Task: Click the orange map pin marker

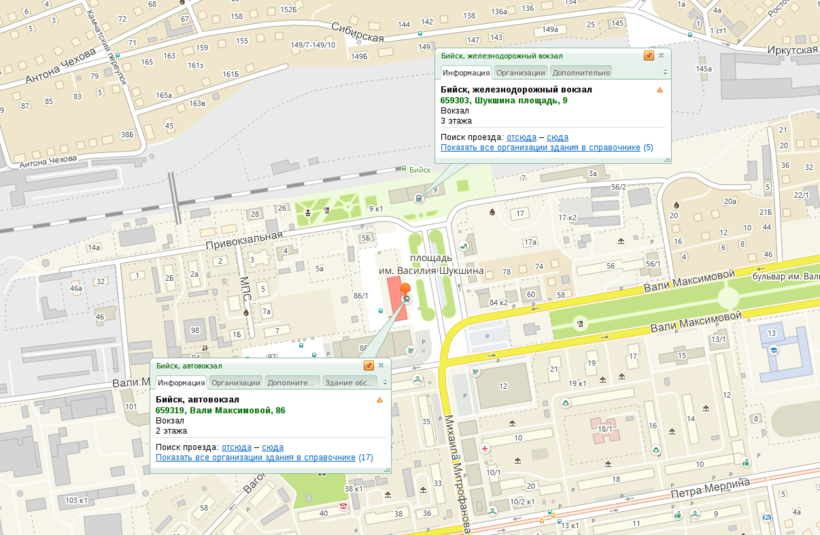Action: (406, 291)
